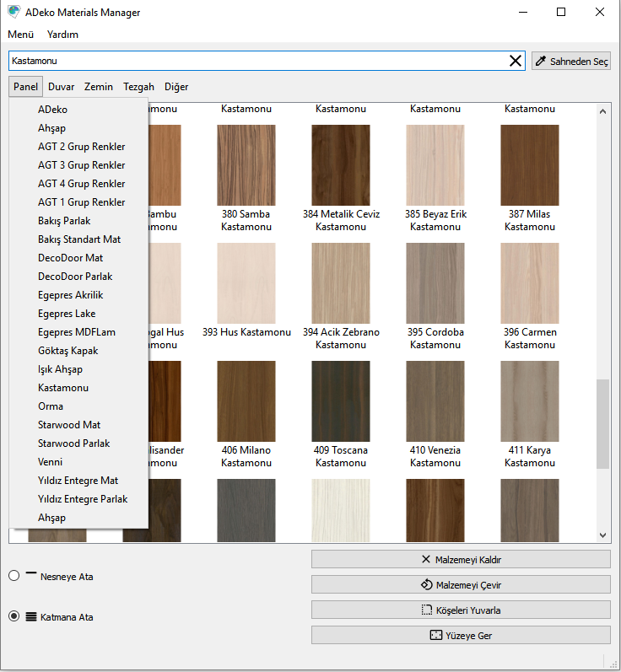The height and width of the screenshot is (672, 621).
Task: Open the Diğer category dropdown
Action: tap(176, 87)
